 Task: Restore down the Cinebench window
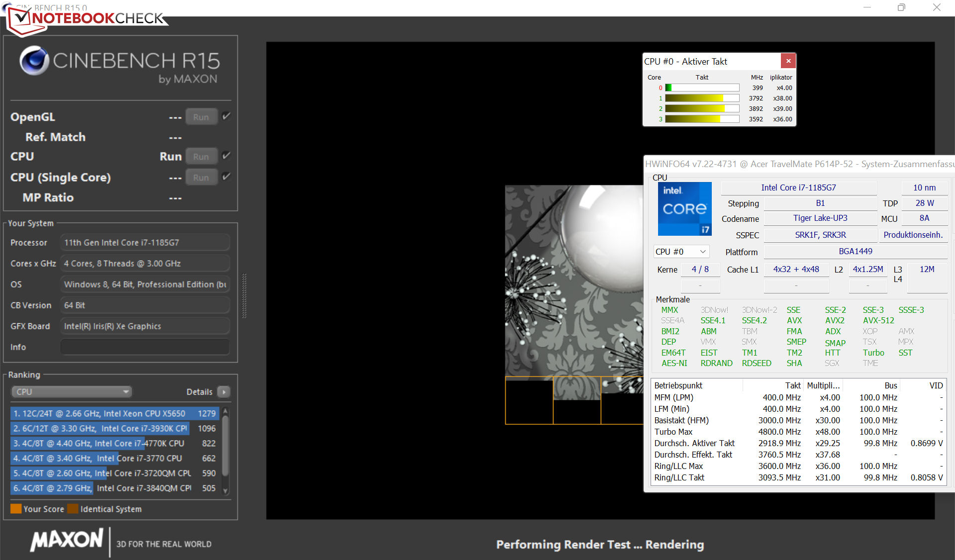pyautogui.click(x=901, y=7)
